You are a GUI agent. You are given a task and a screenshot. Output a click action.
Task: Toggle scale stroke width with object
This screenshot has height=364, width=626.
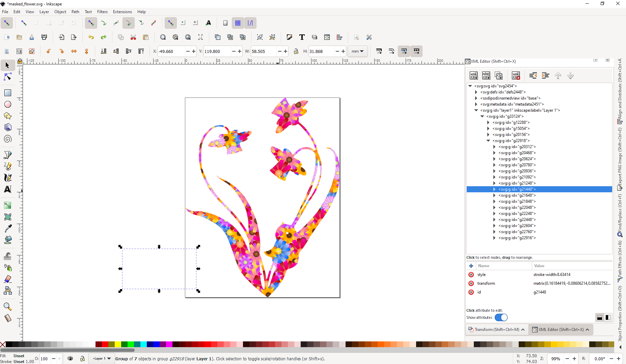[x=379, y=51]
